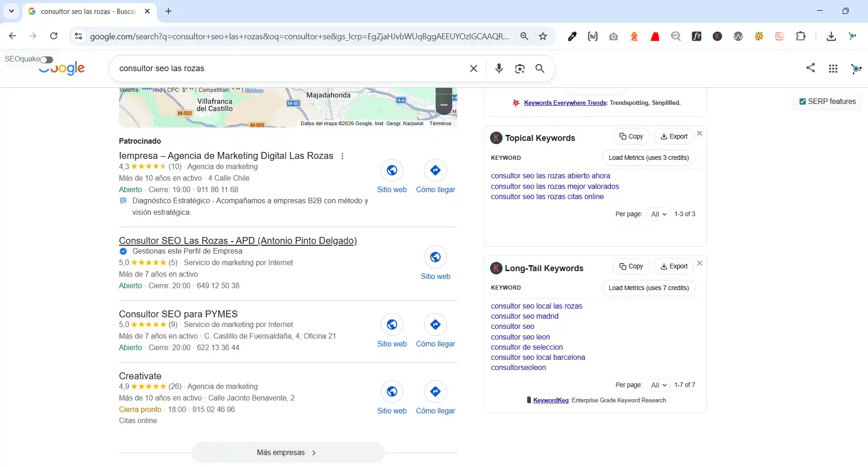The height and width of the screenshot is (467, 868).
Task: Zoom out the map with the minus control
Action: [444, 105]
